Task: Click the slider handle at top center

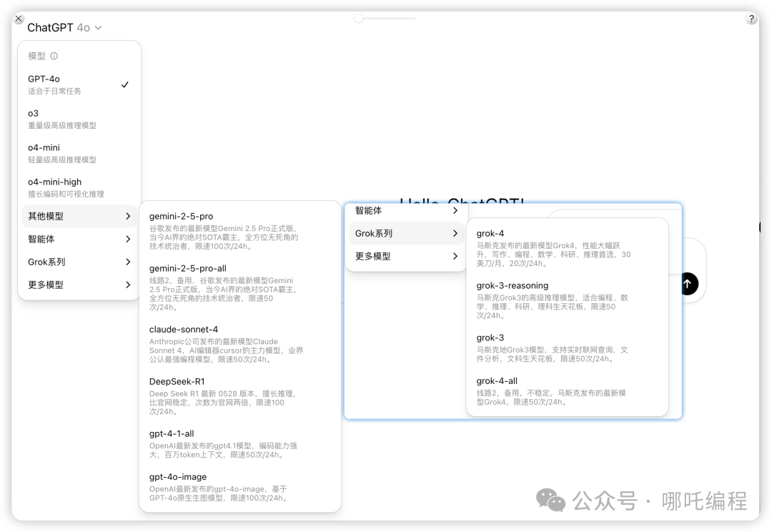Action: pyautogui.click(x=358, y=19)
